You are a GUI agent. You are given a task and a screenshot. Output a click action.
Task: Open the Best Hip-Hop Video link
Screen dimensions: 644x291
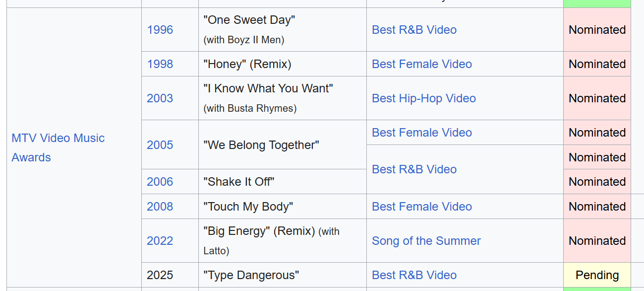(423, 98)
